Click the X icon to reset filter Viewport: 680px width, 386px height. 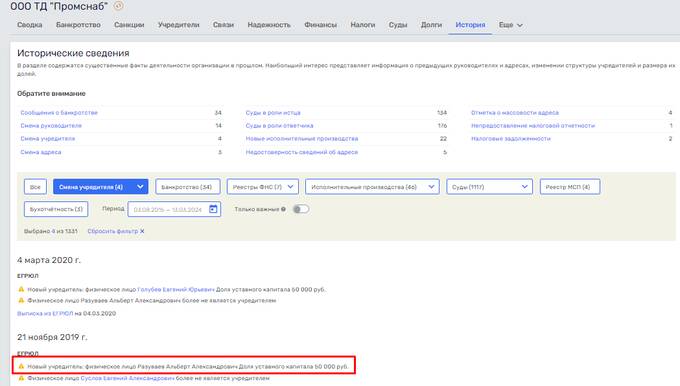(142, 231)
